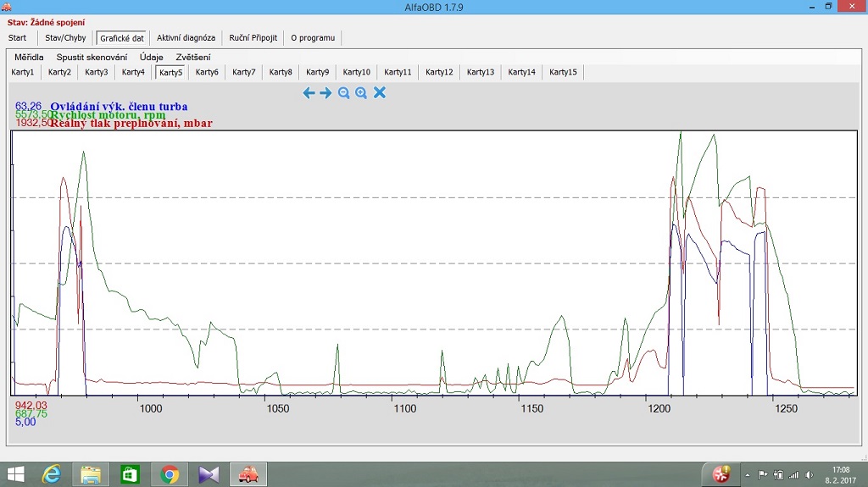Open the Zvětšení menu

click(x=192, y=58)
